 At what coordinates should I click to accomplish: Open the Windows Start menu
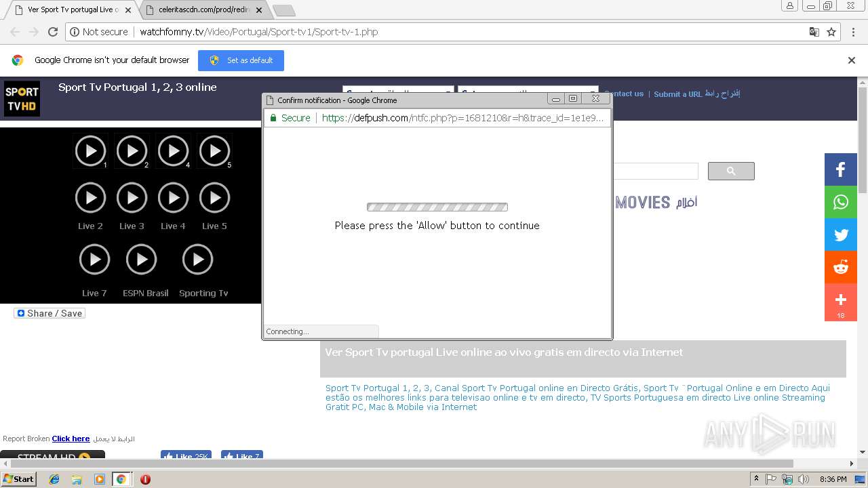[x=19, y=479]
